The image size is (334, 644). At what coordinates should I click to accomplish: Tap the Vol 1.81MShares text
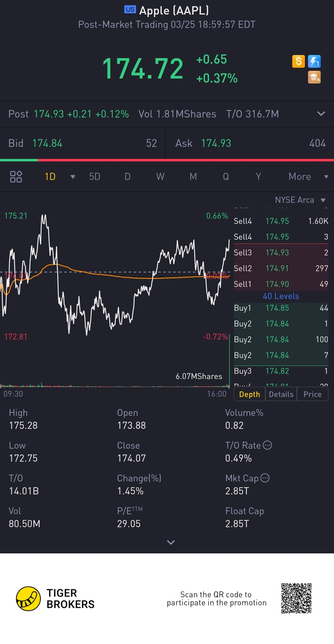[177, 114]
